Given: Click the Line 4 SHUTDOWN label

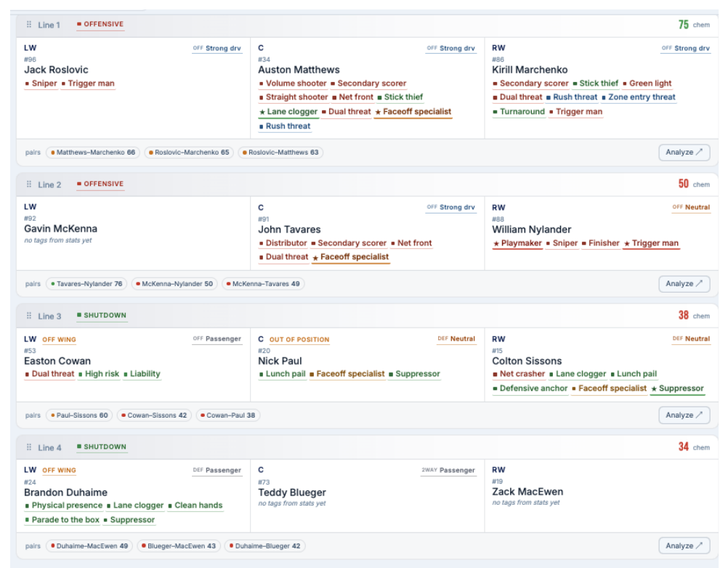Looking at the screenshot, I should point(102,447).
